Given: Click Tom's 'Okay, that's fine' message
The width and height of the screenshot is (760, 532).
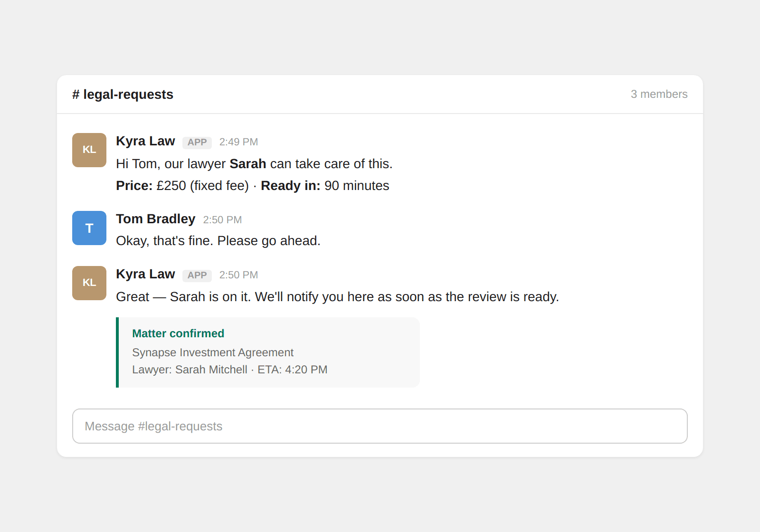Looking at the screenshot, I should 218,241.
